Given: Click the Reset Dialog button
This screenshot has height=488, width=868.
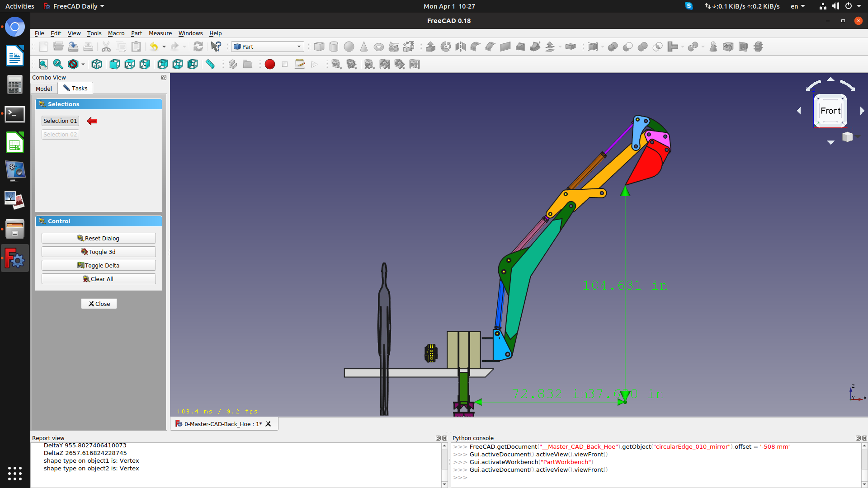Looking at the screenshot, I should [x=99, y=238].
